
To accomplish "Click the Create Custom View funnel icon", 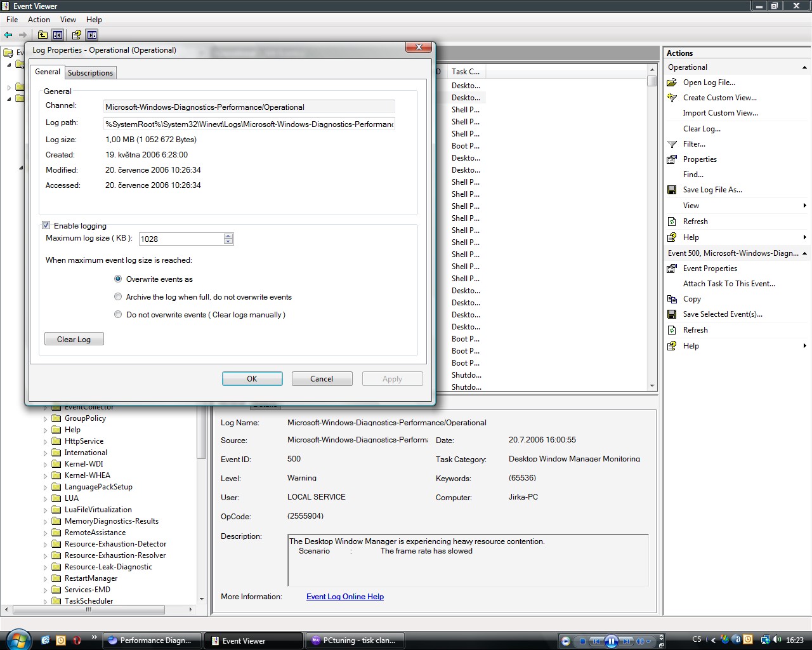I will [x=672, y=98].
